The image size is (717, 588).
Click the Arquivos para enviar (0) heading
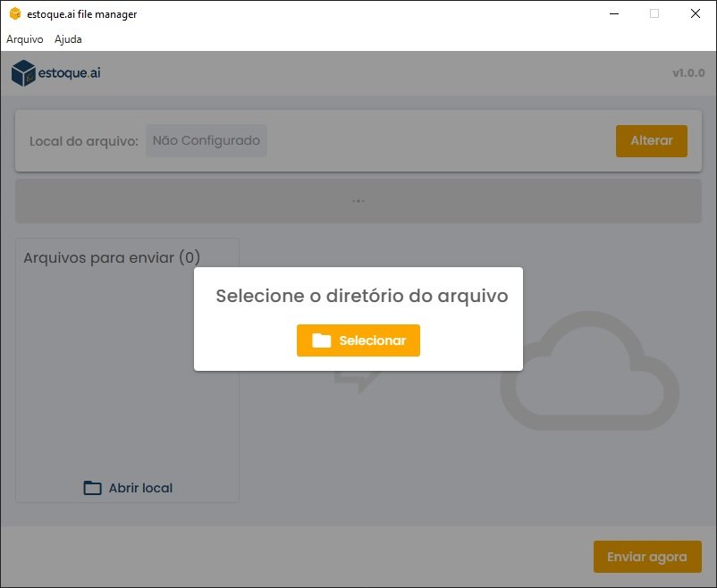(112, 258)
